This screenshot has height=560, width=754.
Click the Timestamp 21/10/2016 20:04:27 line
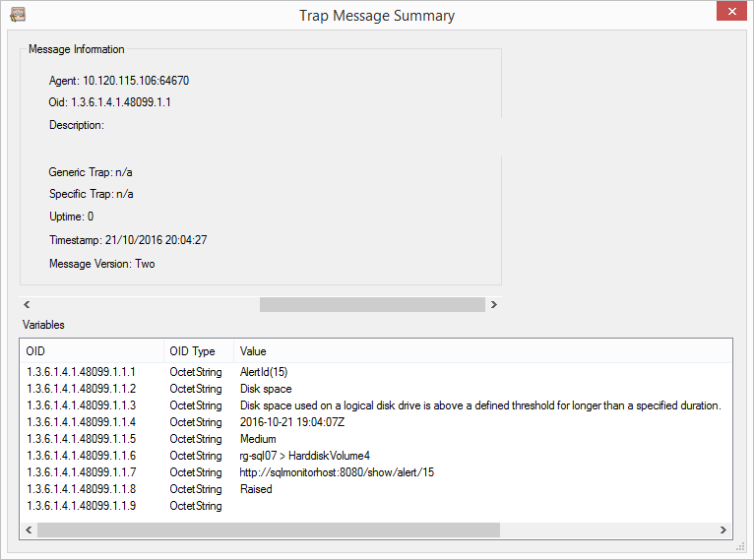pos(128,240)
